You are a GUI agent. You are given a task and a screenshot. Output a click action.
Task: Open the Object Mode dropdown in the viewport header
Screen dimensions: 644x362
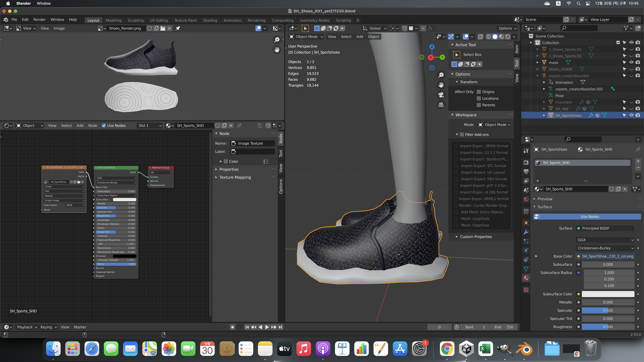(x=306, y=37)
